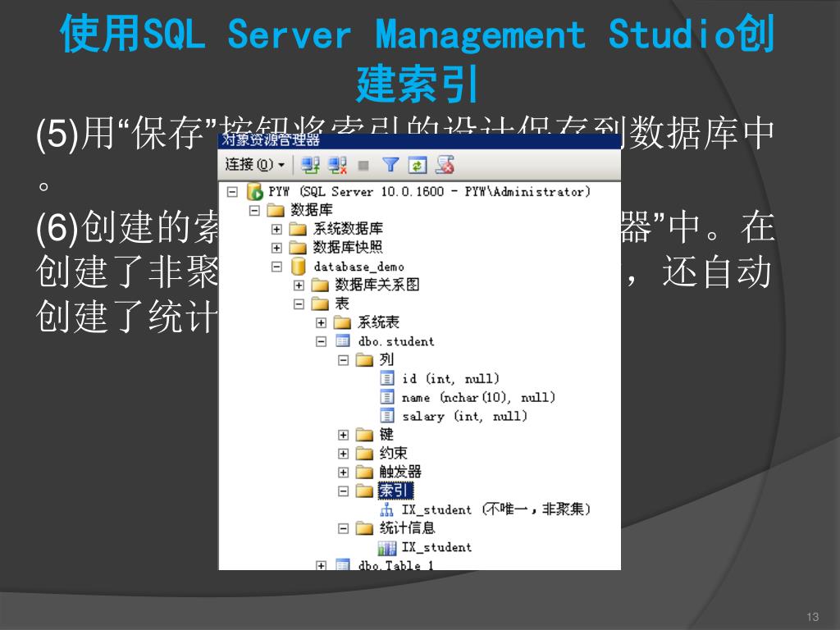Click the 对象资源管理器 panel title bar
Image resolution: width=840 pixels, height=630 pixels.
coord(419,141)
